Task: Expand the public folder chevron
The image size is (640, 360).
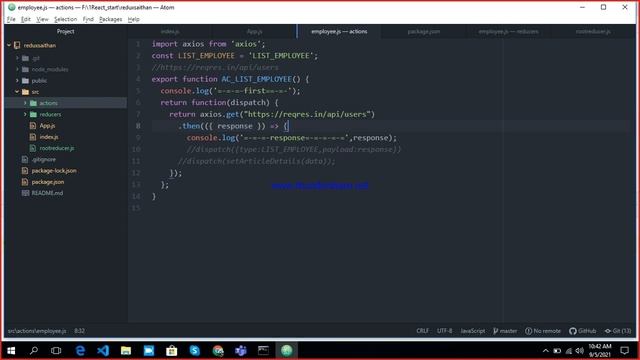Action: pos(18,80)
